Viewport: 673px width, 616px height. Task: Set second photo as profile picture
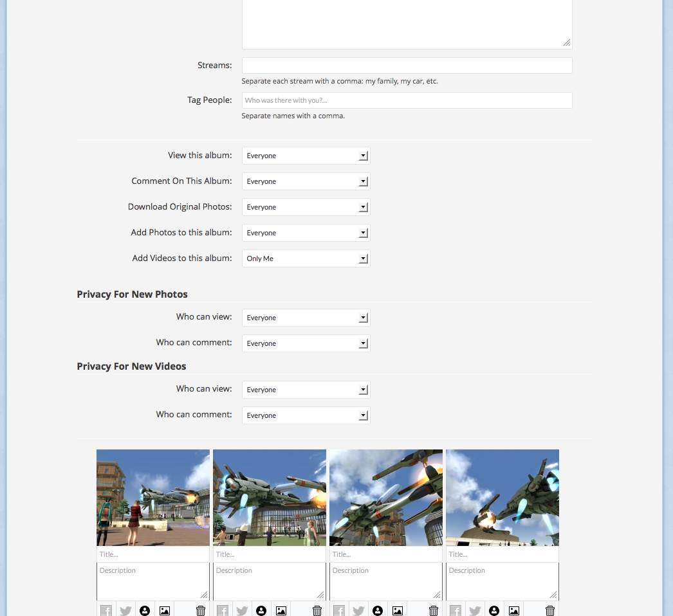coord(261,610)
